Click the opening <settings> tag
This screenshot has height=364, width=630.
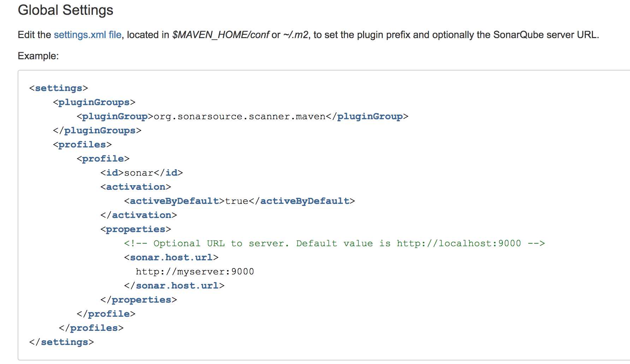59,88
